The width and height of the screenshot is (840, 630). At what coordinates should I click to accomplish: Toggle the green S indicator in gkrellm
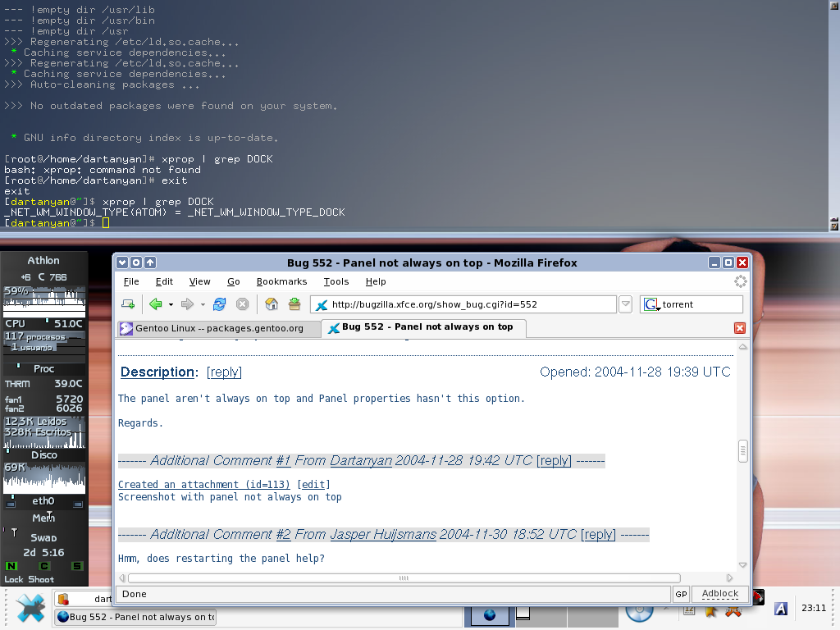click(x=77, y=566)
